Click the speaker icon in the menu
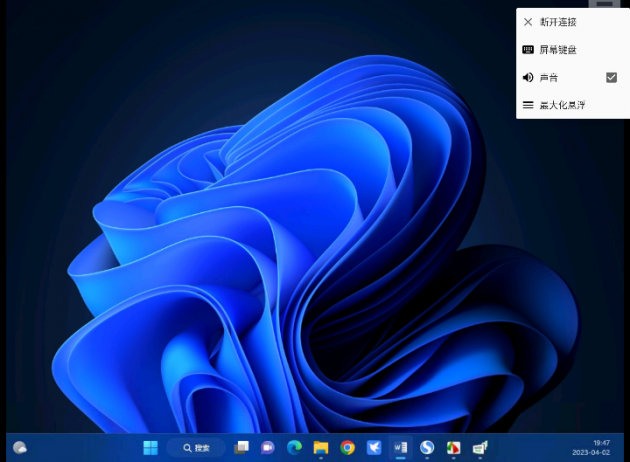 tap(528, 77)
